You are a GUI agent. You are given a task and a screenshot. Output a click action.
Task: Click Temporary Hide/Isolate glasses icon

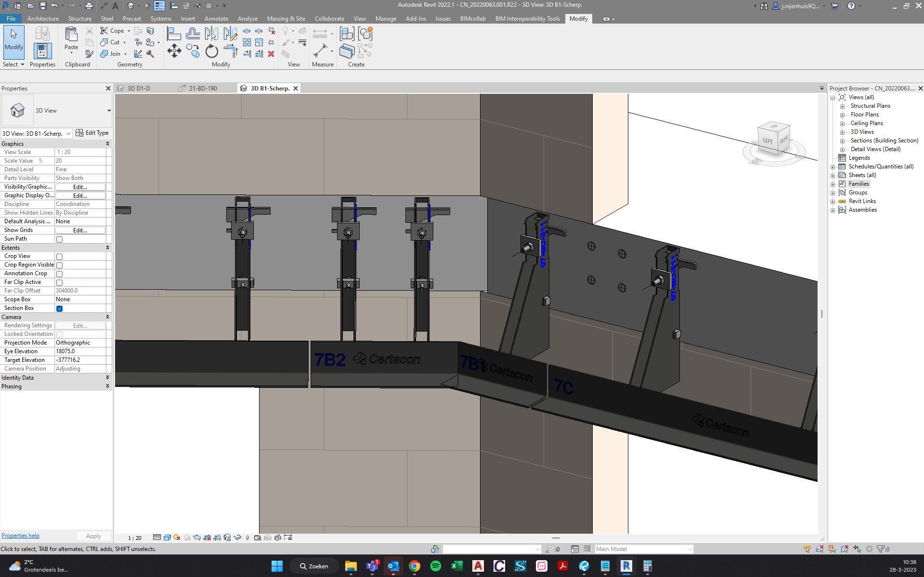click(237, 538)
